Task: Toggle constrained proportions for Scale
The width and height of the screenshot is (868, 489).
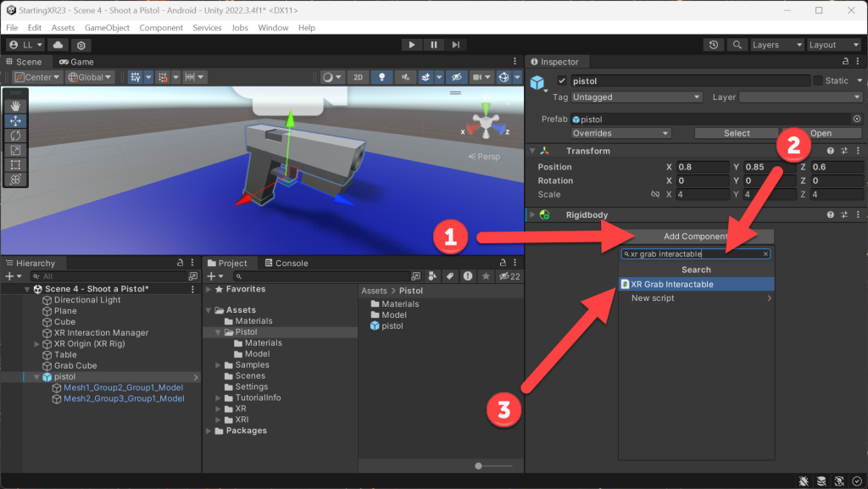Action: click(655, 195)
